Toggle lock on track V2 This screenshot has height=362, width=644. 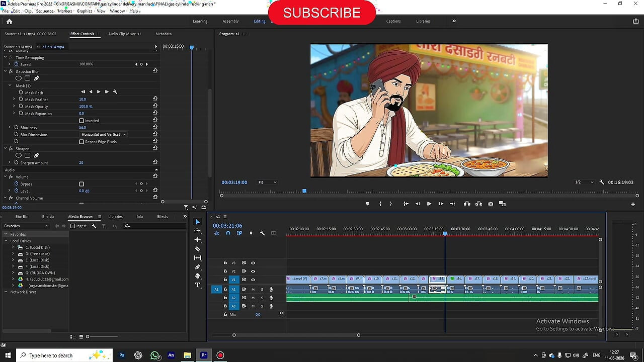(225, 271)
